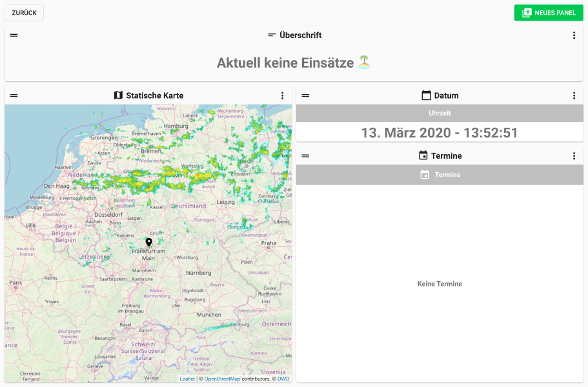This screenshot has width=588, height=387.
Task: Click the small calendar icon in the gray Termine bar
Action: click(423, 174)
